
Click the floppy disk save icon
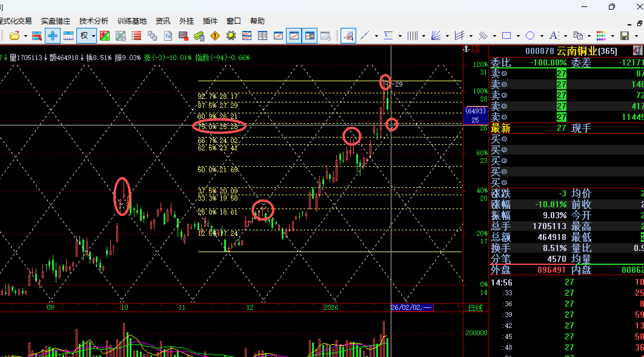tap(625, 36)
